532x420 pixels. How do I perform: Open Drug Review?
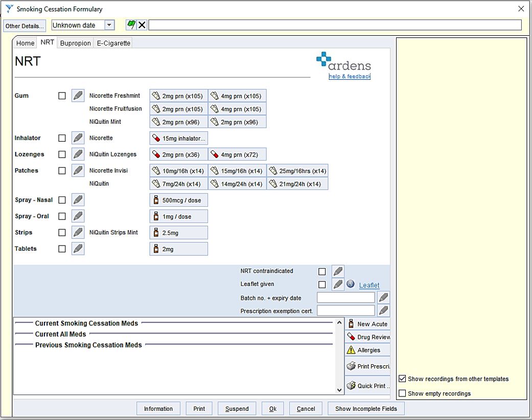[x=368, y=337]
